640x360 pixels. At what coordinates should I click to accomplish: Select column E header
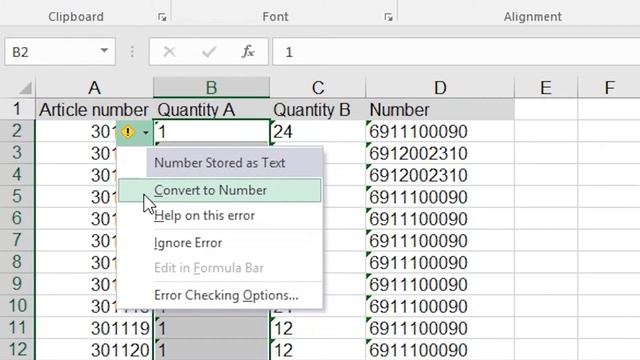coord(546,87)
